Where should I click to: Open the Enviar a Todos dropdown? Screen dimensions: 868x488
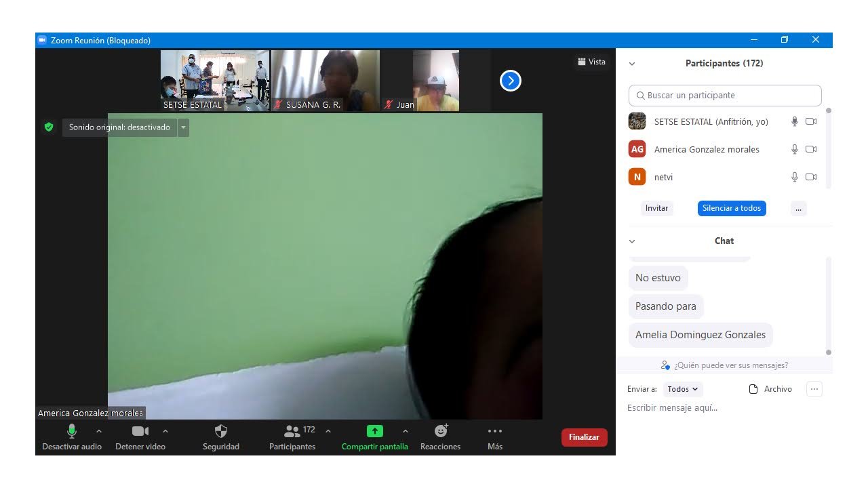pos(683,389)
